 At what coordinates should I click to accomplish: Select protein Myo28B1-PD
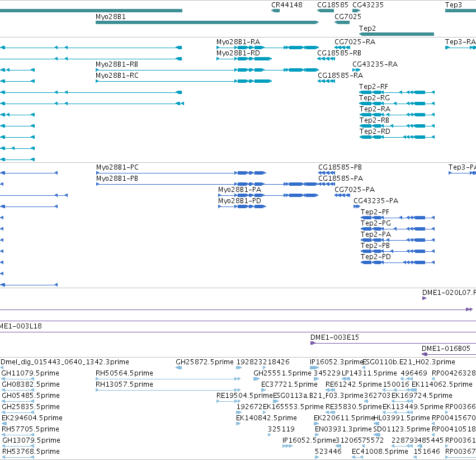[x=242, y=206]
